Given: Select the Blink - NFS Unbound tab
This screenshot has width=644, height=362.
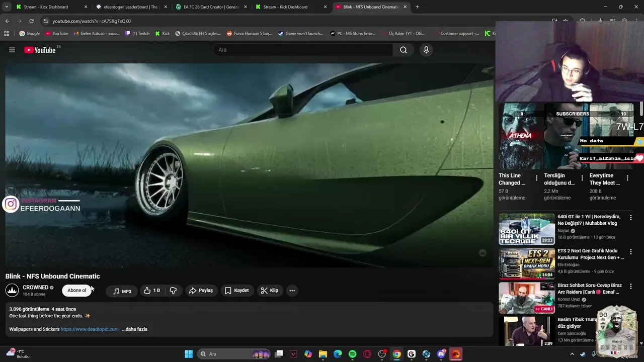Looking at the screenshot, I should click(x=371, y=7).
